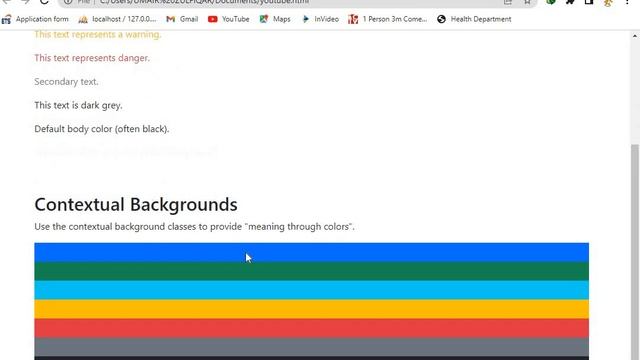Click the 'Use the contextual background classes' sentence
The width and height of the screenshot is (640, 360).
(194, 227)
